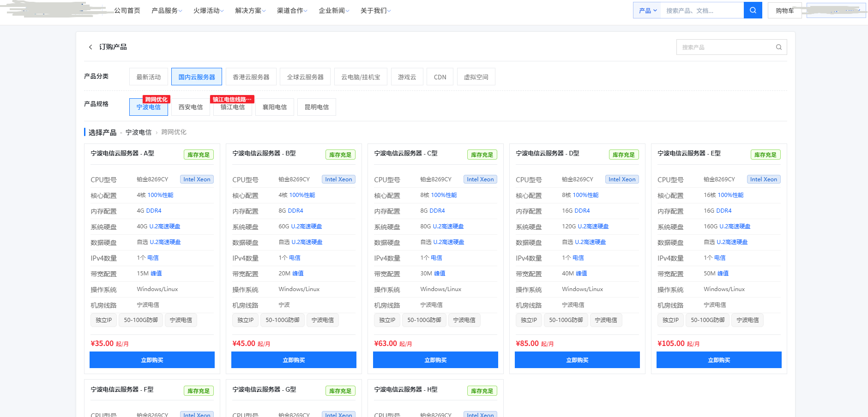Screen dimensions: 868x417
Task: Open the 公司首页 navigation item
Action: (127, 11)
